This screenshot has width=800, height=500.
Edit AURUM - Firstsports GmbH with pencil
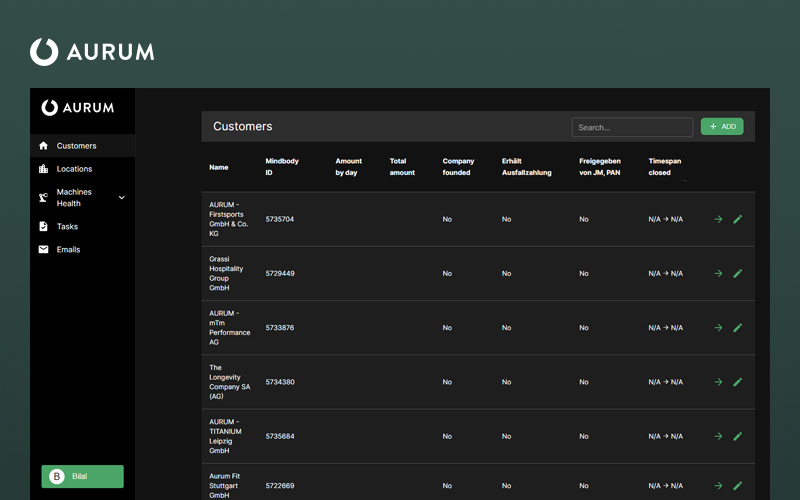(737, 219)
